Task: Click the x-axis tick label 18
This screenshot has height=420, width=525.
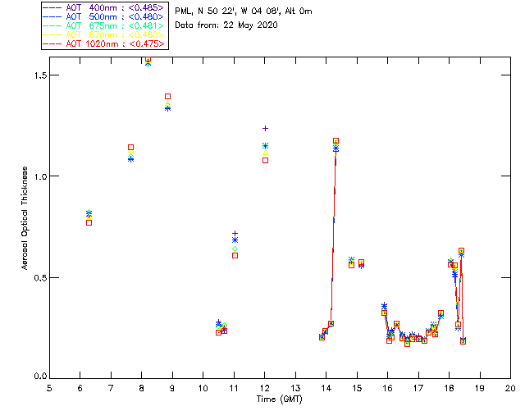Action: click(449, 388)
